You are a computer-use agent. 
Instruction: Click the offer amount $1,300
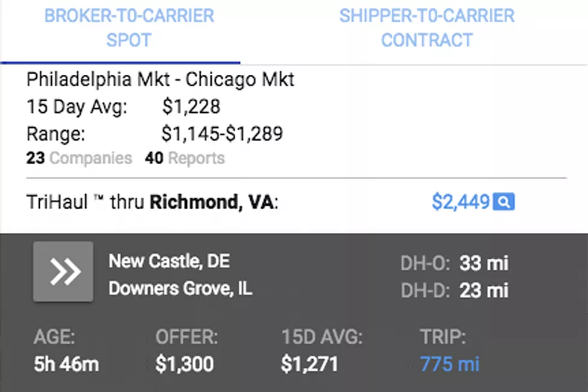pos(185,364)
